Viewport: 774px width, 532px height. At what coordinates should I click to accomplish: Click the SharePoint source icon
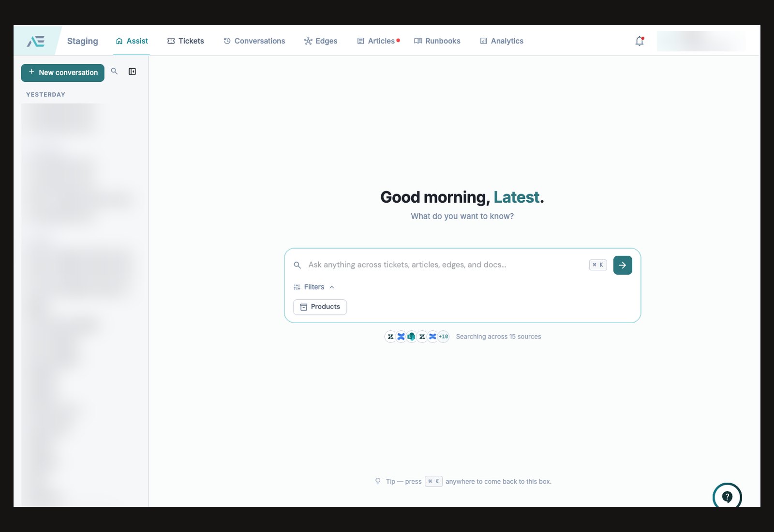(411, 337)
